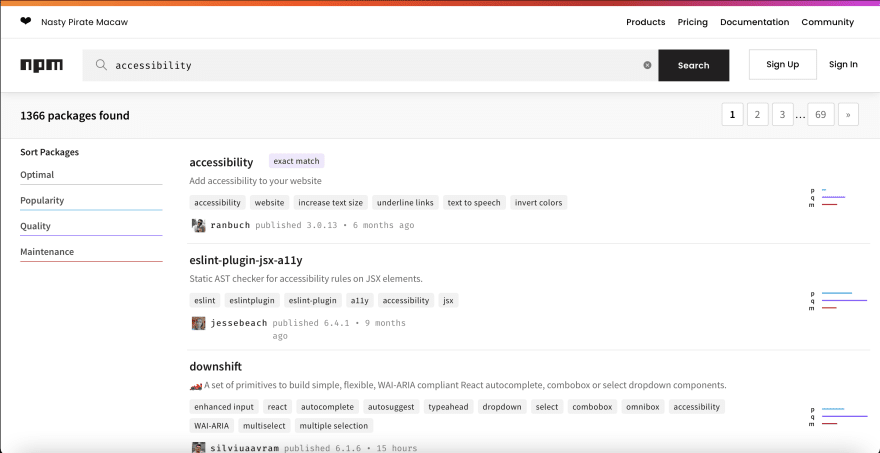Clear the search field with the x icon
880x453 pixels.
647,65
